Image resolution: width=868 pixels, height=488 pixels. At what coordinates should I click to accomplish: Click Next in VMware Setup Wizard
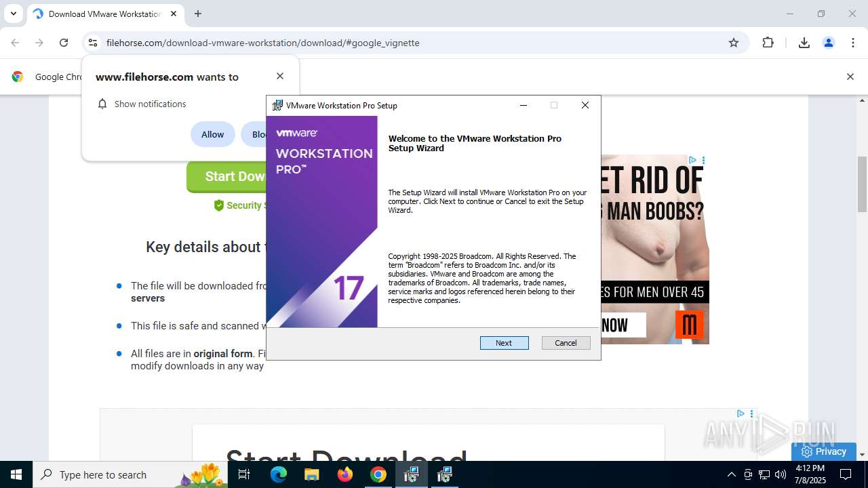tap(504, 343)
